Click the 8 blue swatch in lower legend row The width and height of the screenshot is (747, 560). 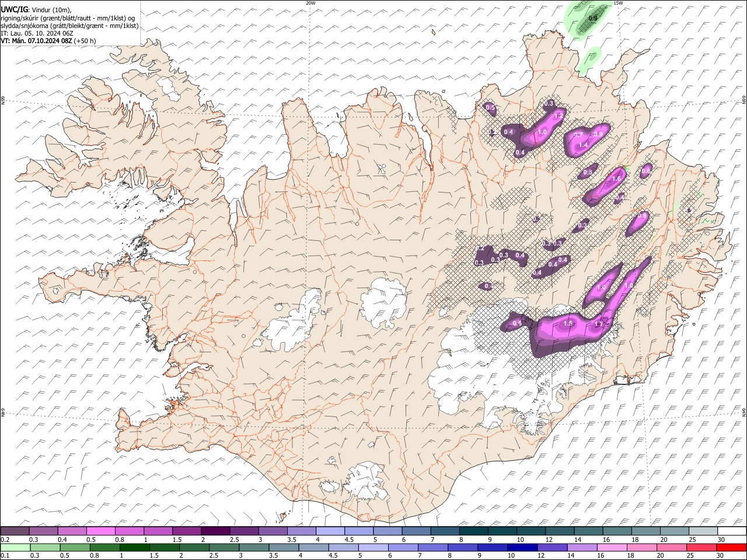[462, 547]
